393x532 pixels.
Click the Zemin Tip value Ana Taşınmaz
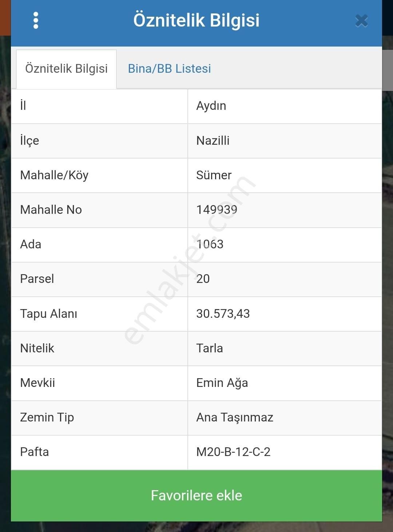click(x=235, y=417)
